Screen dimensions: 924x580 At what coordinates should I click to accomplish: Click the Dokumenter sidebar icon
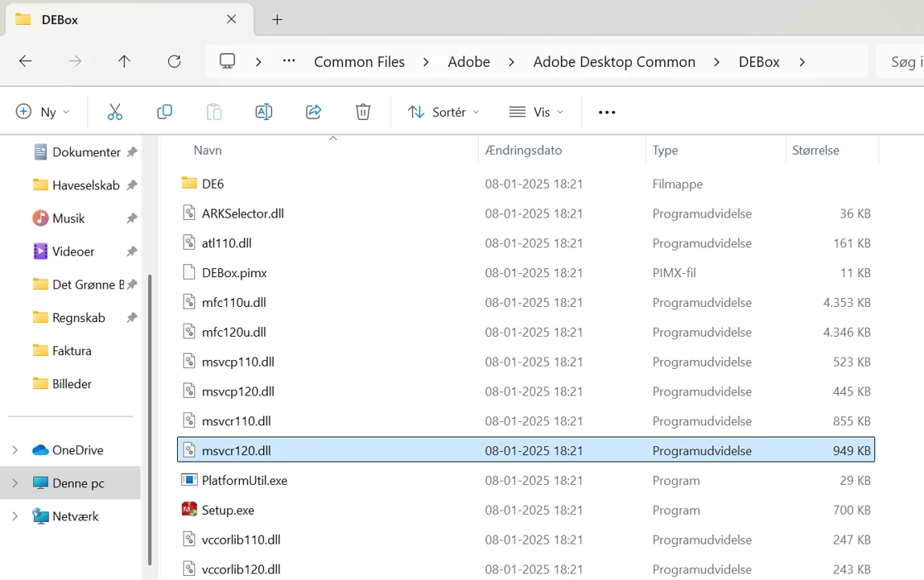pyautogui.click(x=40, y=151)
